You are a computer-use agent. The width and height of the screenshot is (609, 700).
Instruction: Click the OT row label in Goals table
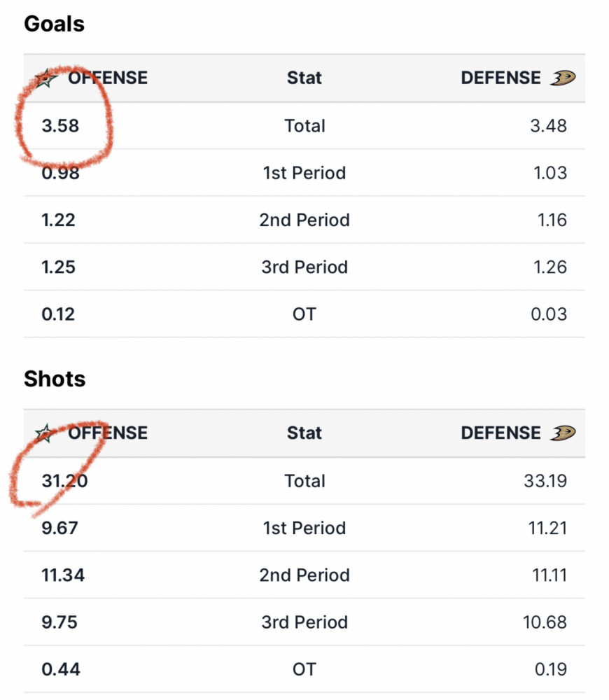click(304, 314)
